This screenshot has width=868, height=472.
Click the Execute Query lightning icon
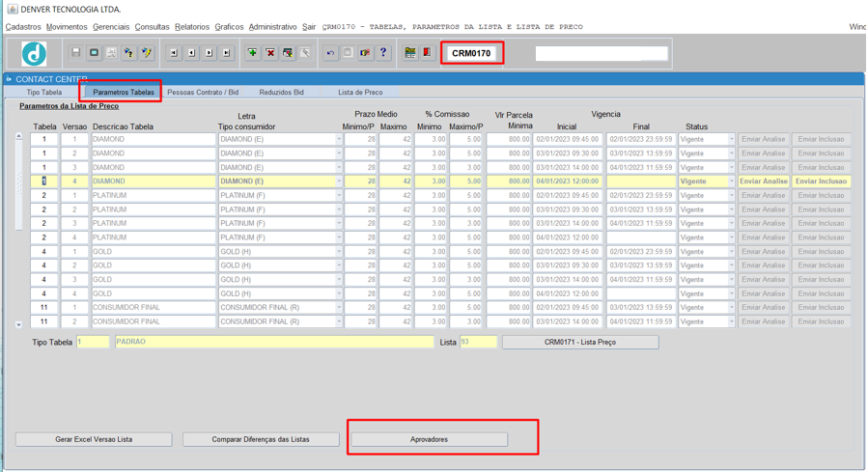tap(147, 52)
